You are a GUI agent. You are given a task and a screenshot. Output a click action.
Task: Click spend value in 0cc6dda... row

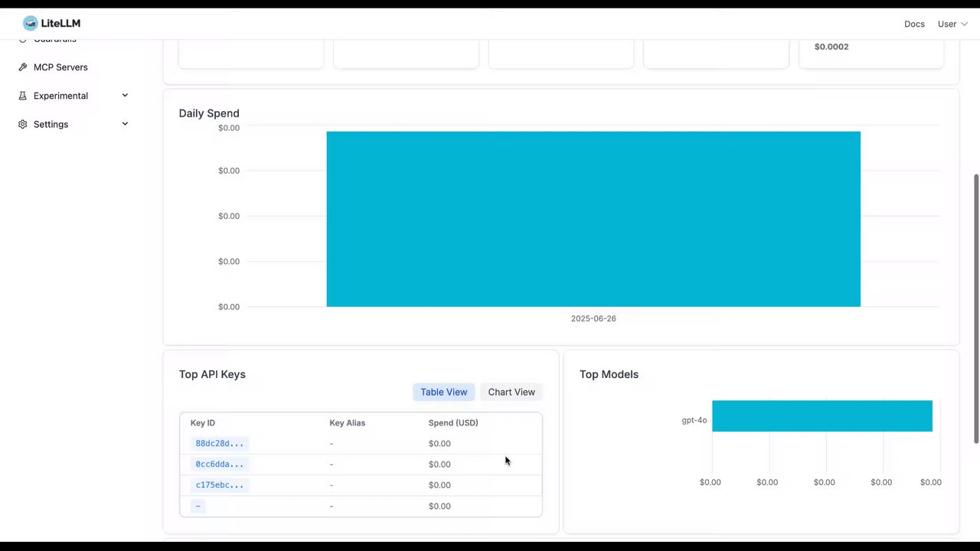pyautogui.click(x=439, y=464)
